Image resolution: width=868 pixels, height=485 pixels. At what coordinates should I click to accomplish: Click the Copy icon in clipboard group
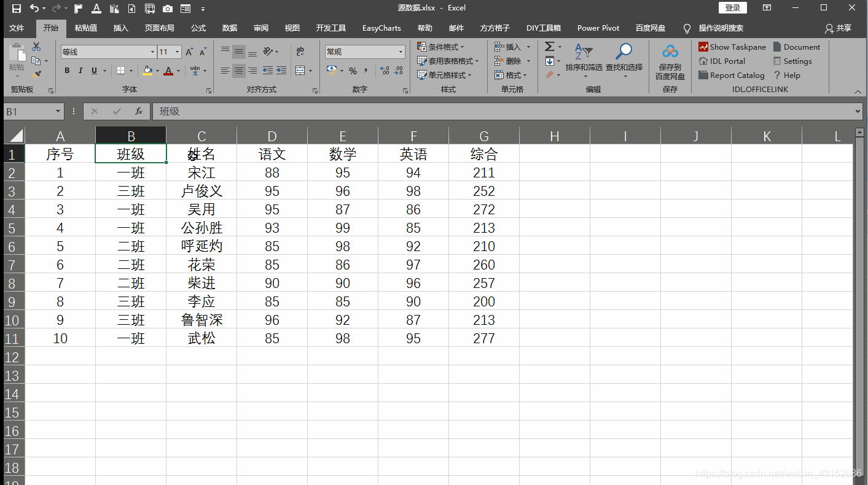click(36, 61)
